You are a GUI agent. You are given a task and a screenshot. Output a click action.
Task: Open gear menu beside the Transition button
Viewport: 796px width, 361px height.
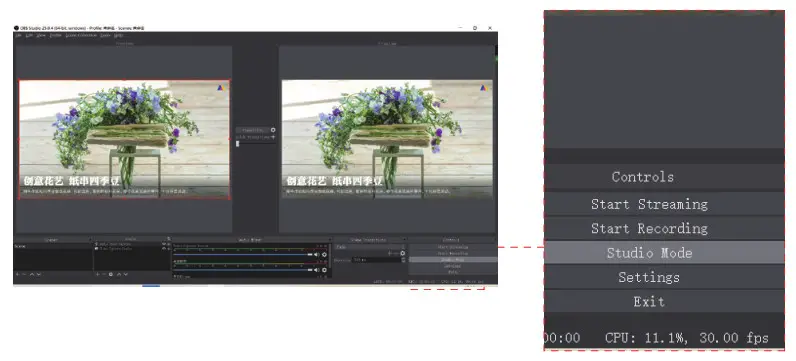click(x=273, y=130)
